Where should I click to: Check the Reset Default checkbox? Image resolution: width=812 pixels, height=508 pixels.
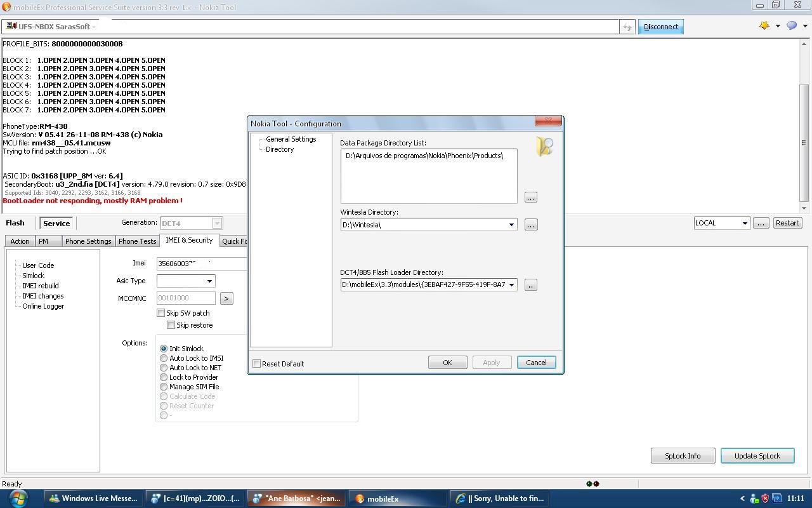coord(256,364)
